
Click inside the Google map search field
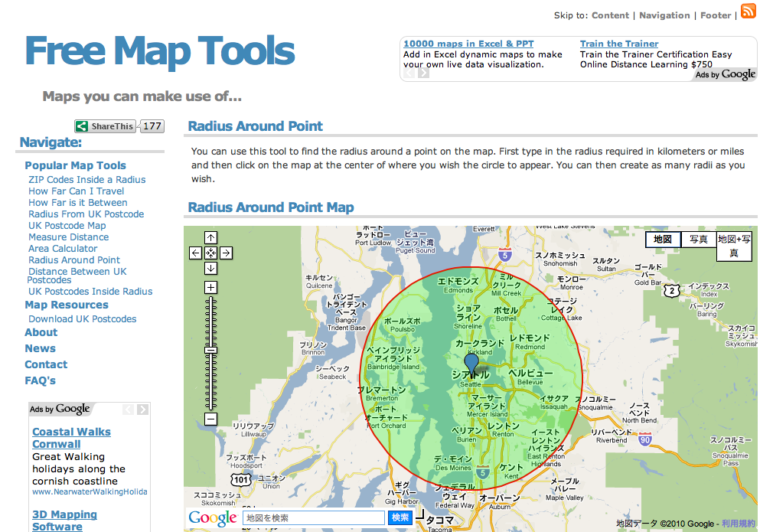tap(314, 517)
